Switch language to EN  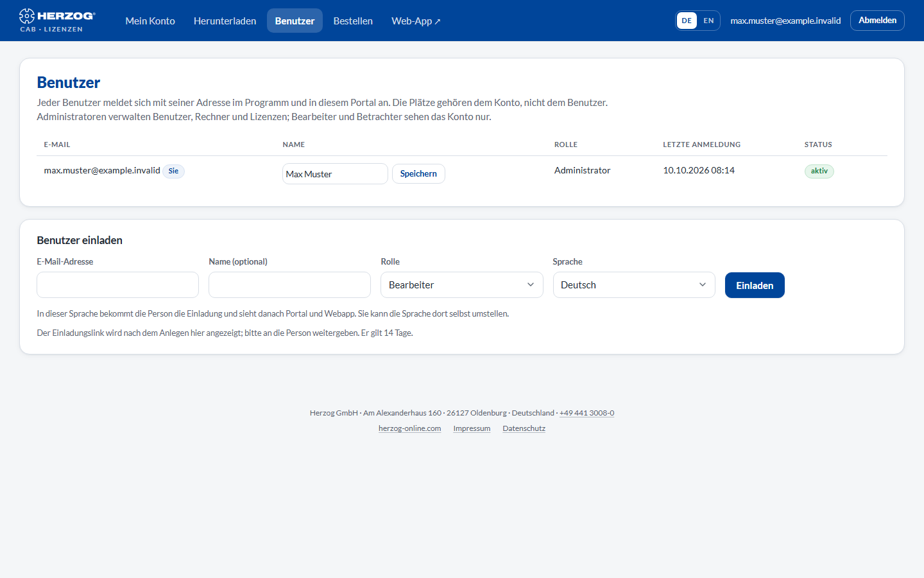pyautogui.click(x=708, y=21)
